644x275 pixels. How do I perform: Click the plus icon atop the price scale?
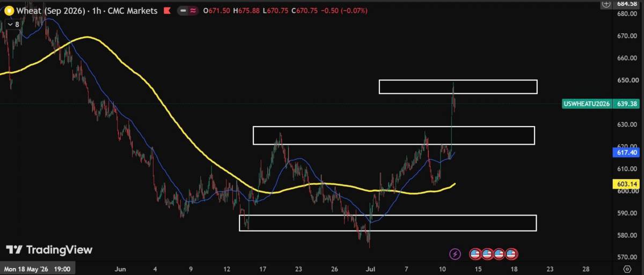[606, 4]
